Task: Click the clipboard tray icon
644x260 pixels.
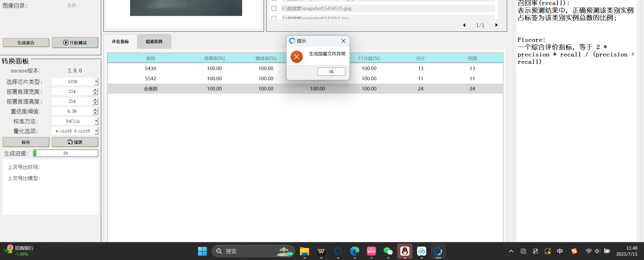Action: coord(523,251)
